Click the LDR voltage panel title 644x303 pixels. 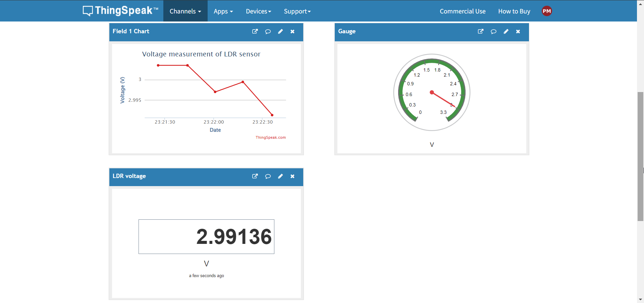click(x=129, y=176)
